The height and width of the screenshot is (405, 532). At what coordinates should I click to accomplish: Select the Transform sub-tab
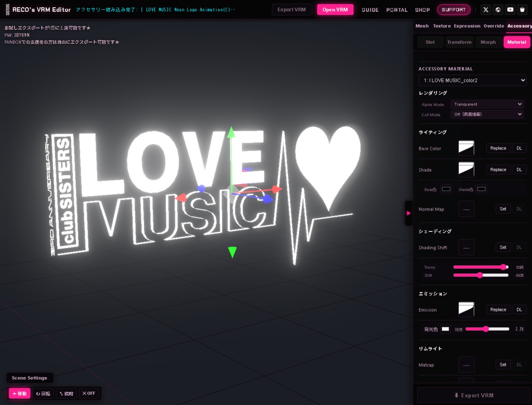click(459, 42)
